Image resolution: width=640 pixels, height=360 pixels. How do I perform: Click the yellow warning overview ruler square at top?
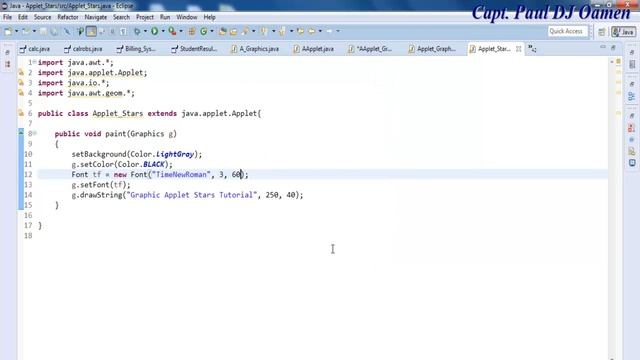pos(618,62)
